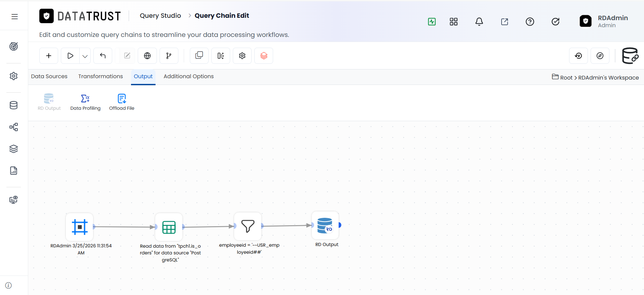Open the Additional Options tab
The width and height of the screenshot is (644, 295).
coord(188,77)
